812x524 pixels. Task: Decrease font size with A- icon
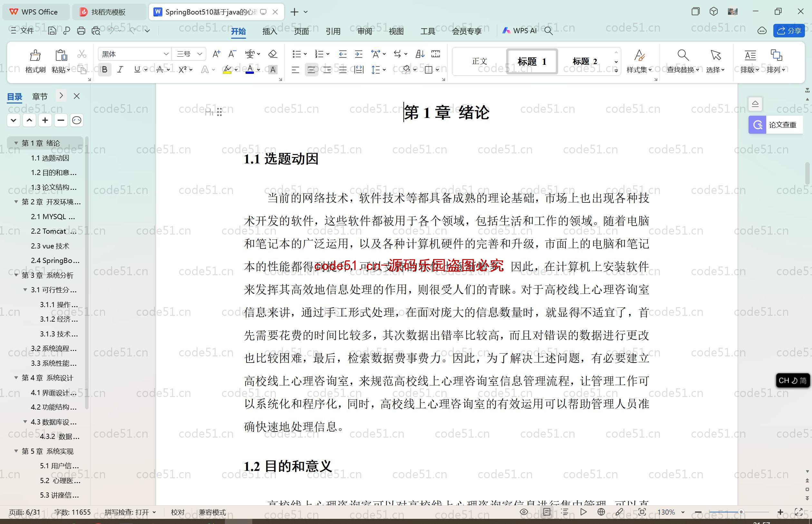pos(232,54)
